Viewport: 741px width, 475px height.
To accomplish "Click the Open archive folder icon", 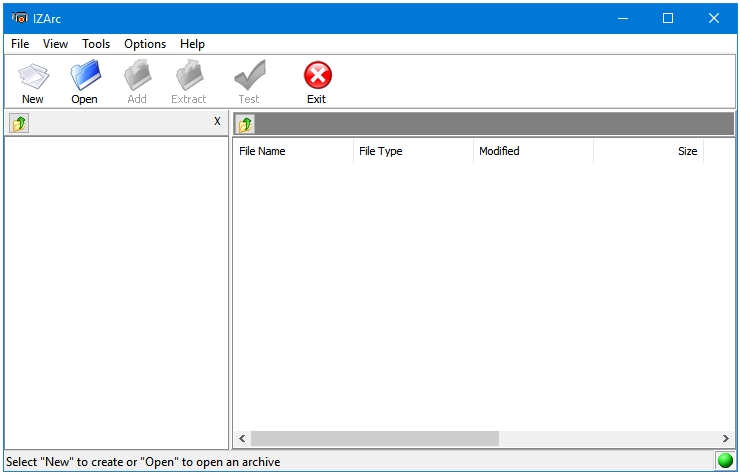I will pos(85,75).
